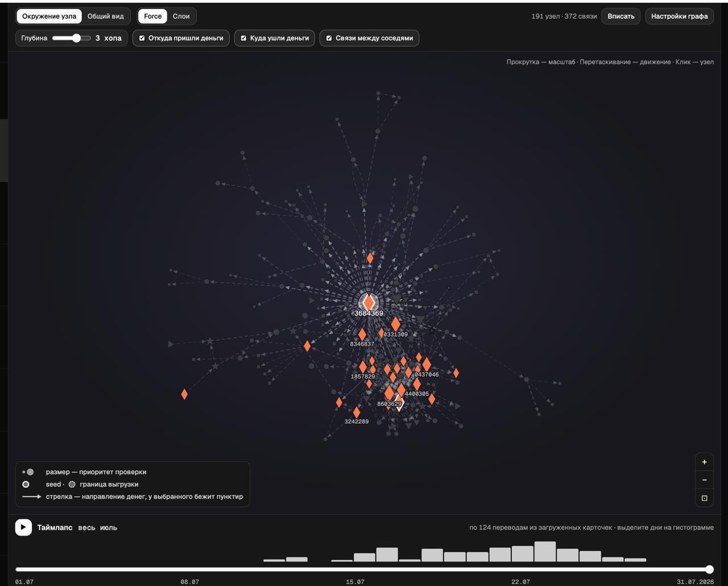The image size is (728, 586).
Task: Select the lone orange diamond at far left
Action: (x=184, y=394)
